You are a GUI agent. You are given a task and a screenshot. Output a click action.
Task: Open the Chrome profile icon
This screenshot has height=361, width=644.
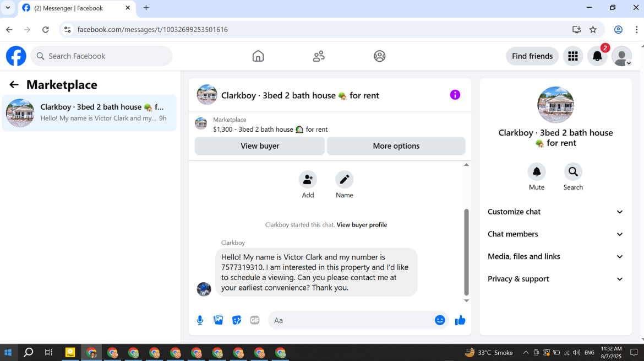(x=618, y=30)
